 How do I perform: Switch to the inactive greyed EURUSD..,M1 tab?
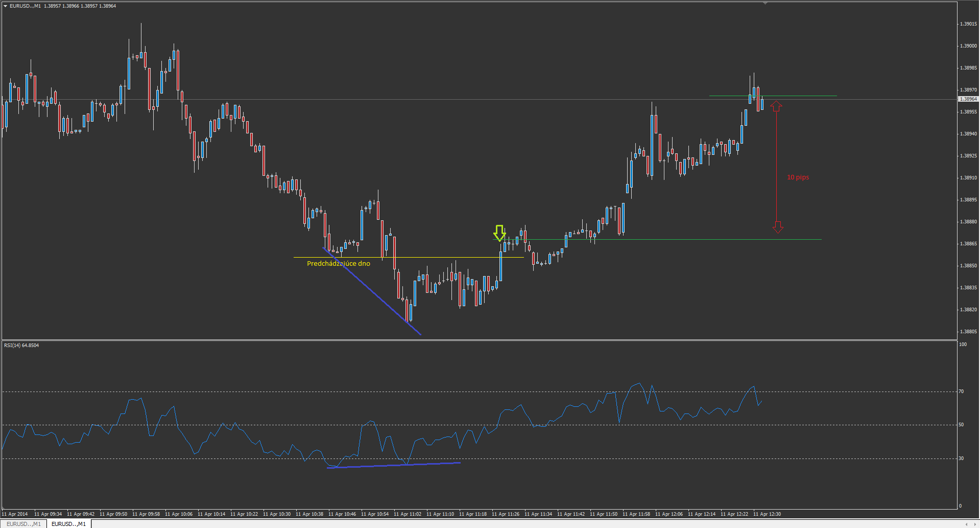coord(24,524)
